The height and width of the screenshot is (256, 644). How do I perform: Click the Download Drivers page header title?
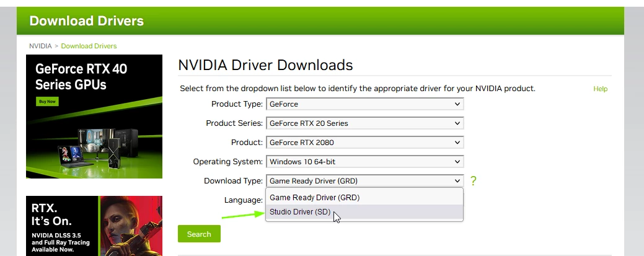87,20
